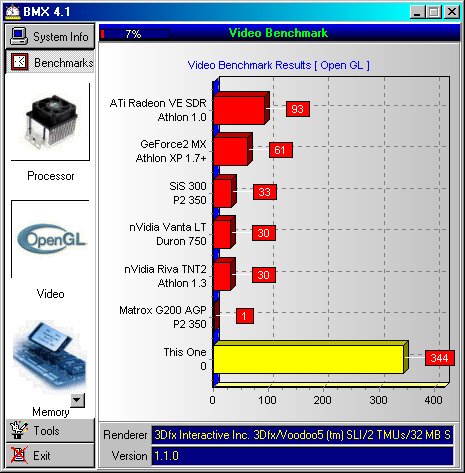Image resolution: width=465 pixels, height=473 pixels.
Task: Switch to the Benchmarks section
Action: click(50, 62)
